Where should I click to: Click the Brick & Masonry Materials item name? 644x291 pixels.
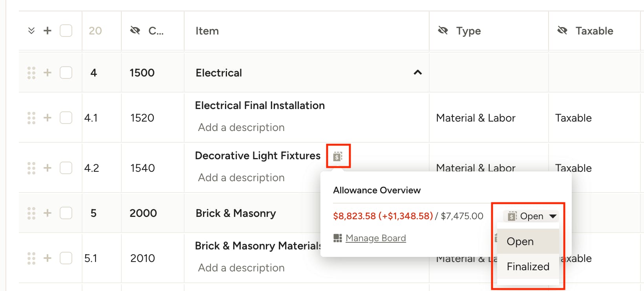click(x=258, y=246)
